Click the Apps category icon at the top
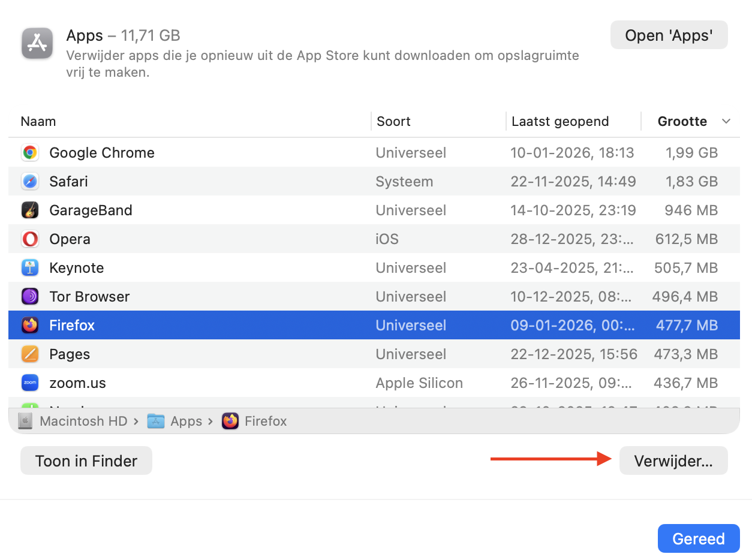This screenshot has width=752, height=560. click(37, 43)
